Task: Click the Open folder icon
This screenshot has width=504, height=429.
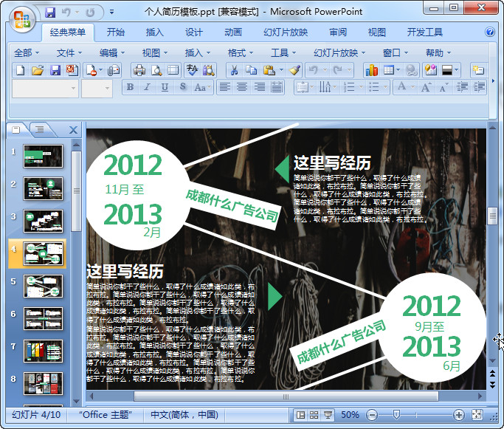Action: (38, 70)
